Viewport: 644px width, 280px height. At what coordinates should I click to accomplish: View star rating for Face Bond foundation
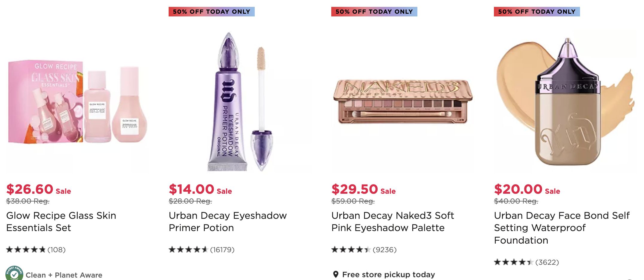tap(513, 262)
